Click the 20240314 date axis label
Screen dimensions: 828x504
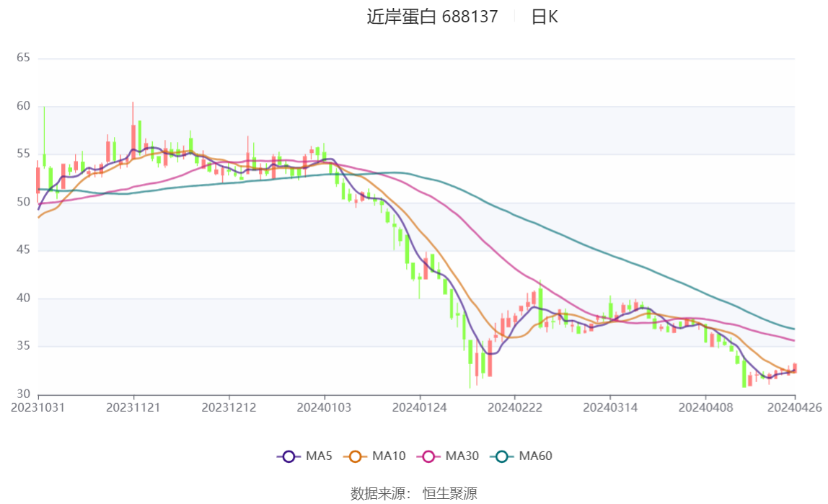click(610, 407)
